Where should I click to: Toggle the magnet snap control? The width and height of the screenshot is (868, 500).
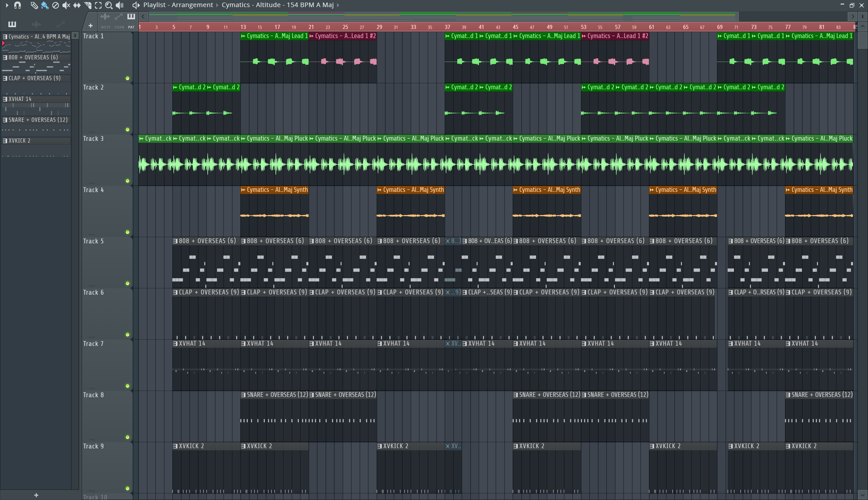point(17,5)
